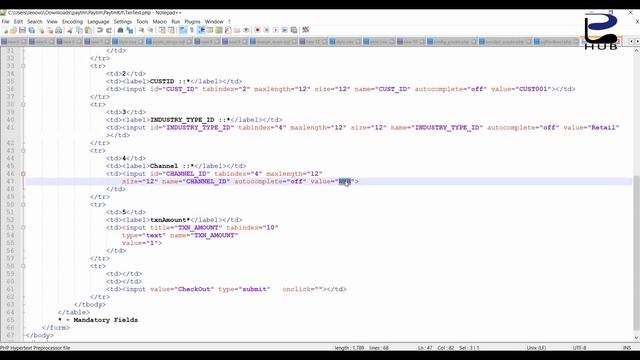Open the Plugins menu
640x360 pixels.
click(x=192, y=21)
